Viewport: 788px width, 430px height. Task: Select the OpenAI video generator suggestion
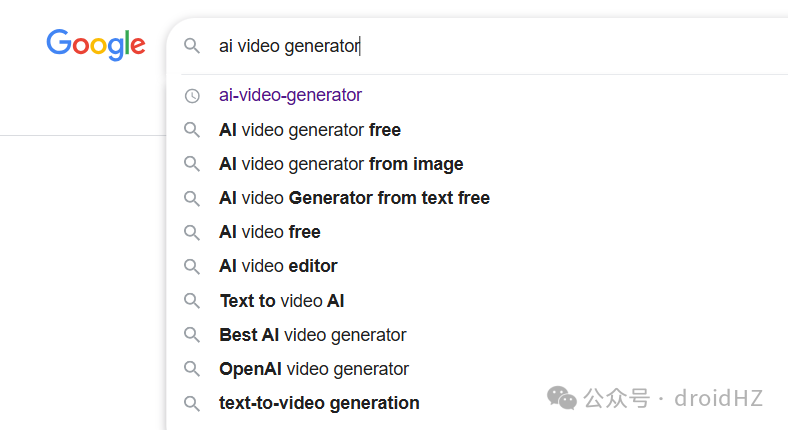click(x=314, y=369)
